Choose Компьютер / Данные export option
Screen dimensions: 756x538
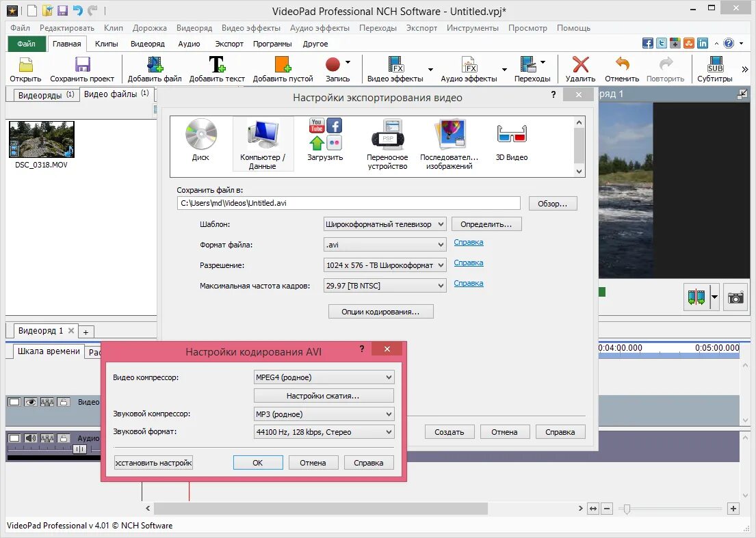(x=263, y=144)
